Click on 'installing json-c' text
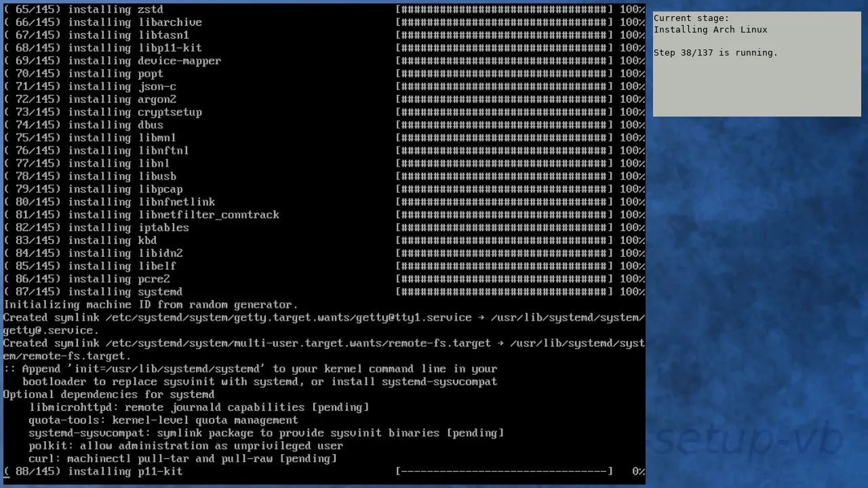 point(122,87)
